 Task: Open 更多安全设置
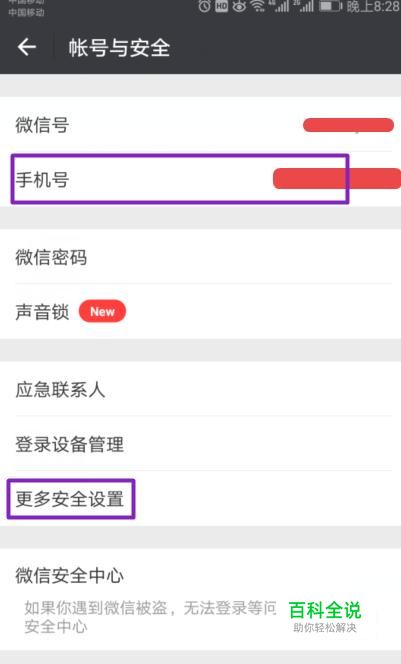pos(200,498)
